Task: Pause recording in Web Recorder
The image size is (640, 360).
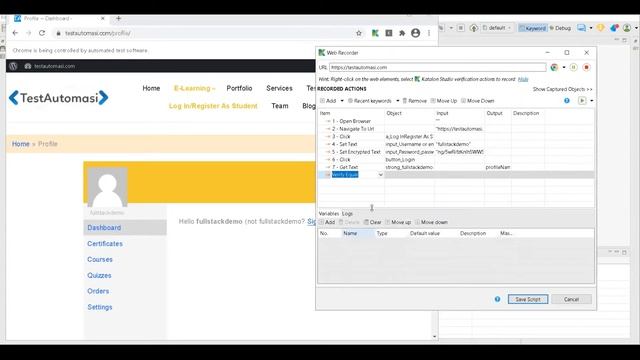Action: (573, 67)
